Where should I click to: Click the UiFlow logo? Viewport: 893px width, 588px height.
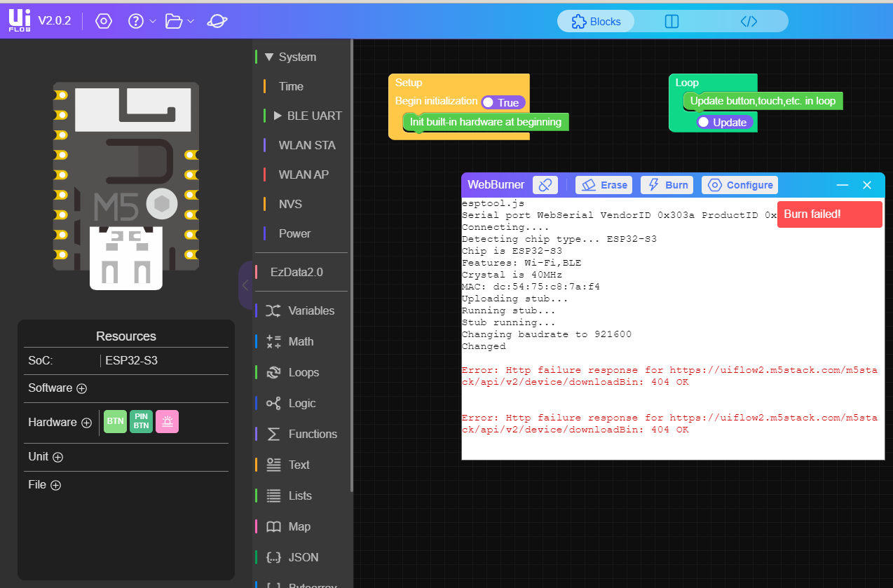click(19, 20)
